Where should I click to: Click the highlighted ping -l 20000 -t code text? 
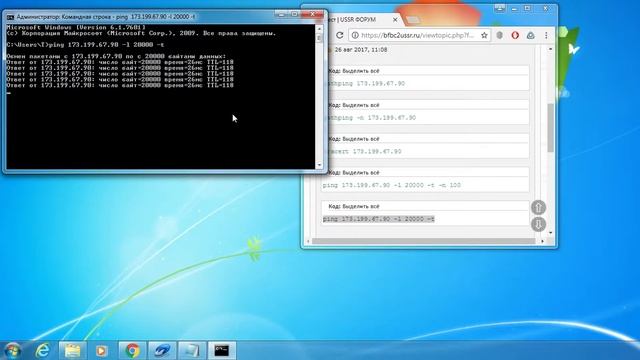(x=378, y=219)
